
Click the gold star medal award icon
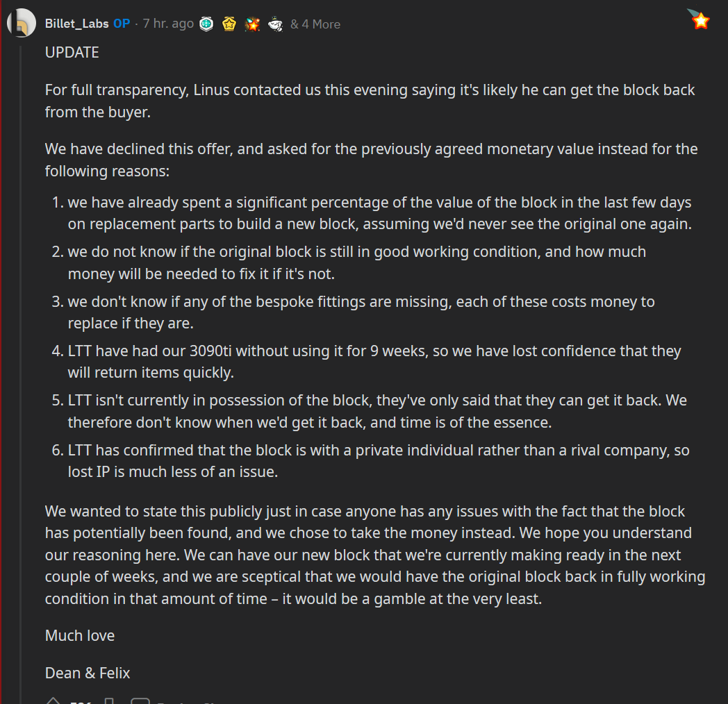pos(229,24)
